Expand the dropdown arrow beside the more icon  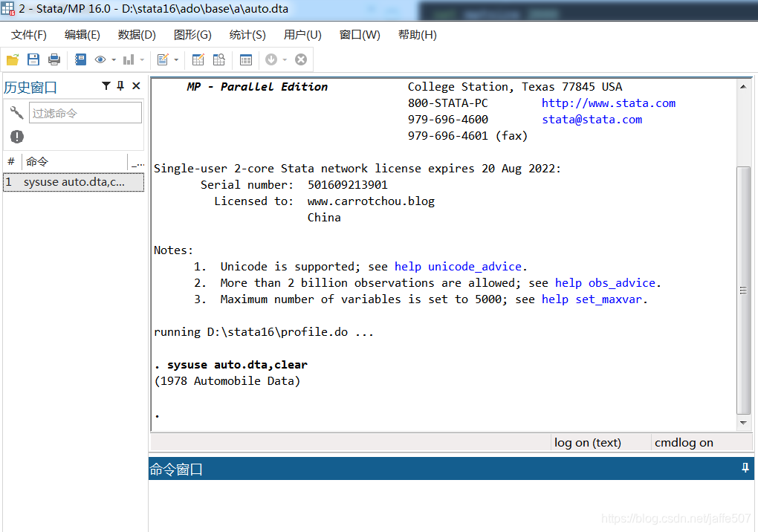pyautogui.click(x=285, y=60)
